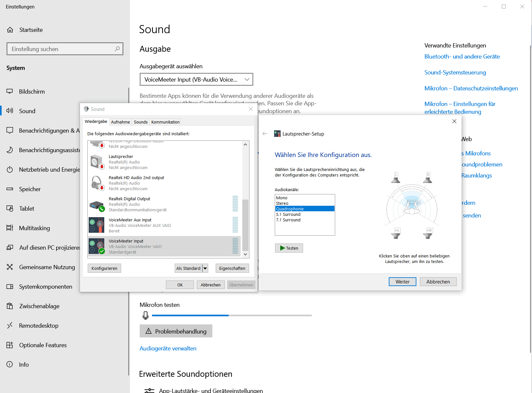Click the Problembehandlung button

(x=176, y=331)
